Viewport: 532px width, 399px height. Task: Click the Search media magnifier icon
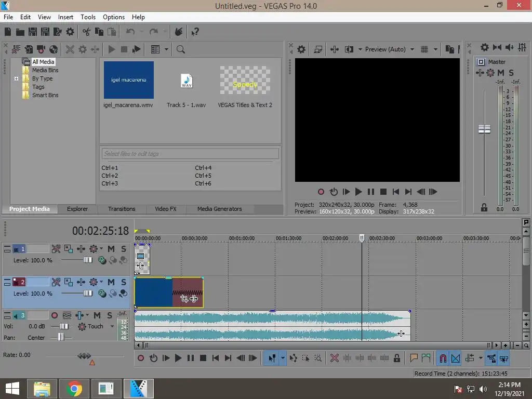coord(180,49)
